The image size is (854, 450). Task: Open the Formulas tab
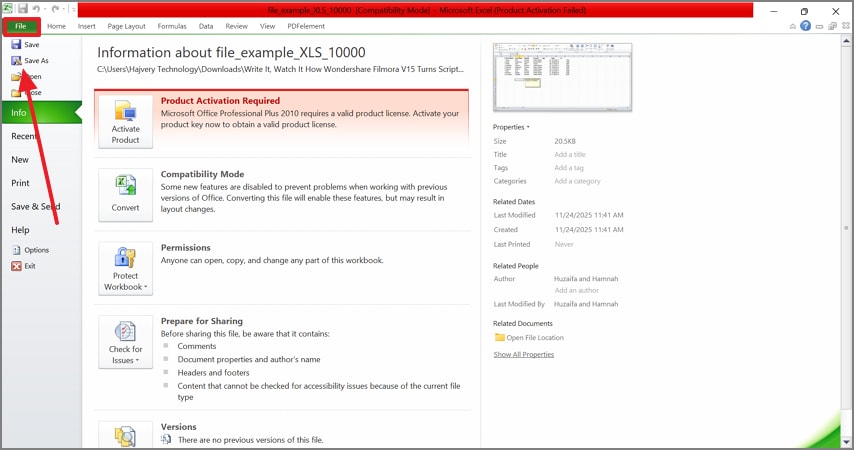172,26
